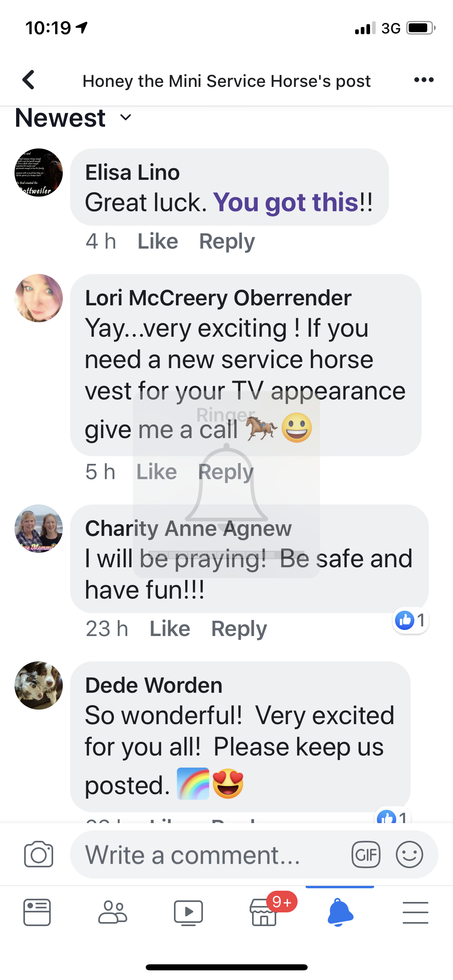Expand the Newest sort dropdown
This screenshot has height=980, width=453.
pyautogui.click(x=73, y=118)
